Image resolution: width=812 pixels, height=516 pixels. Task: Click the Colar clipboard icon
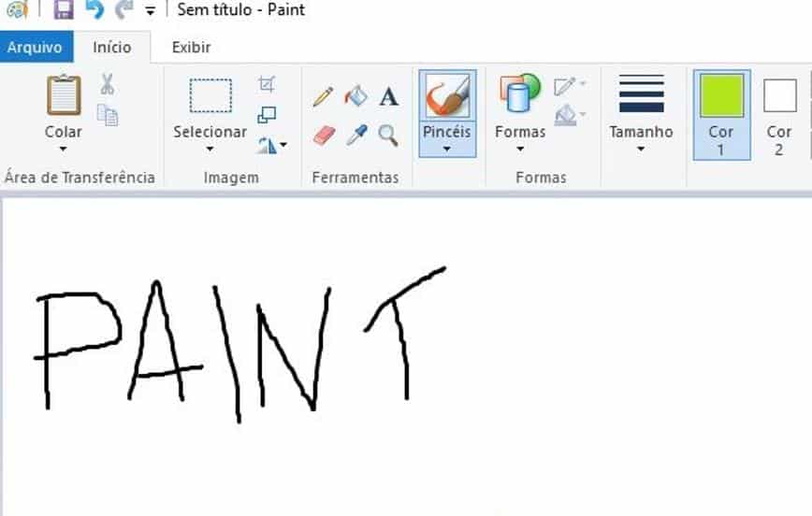64,95
